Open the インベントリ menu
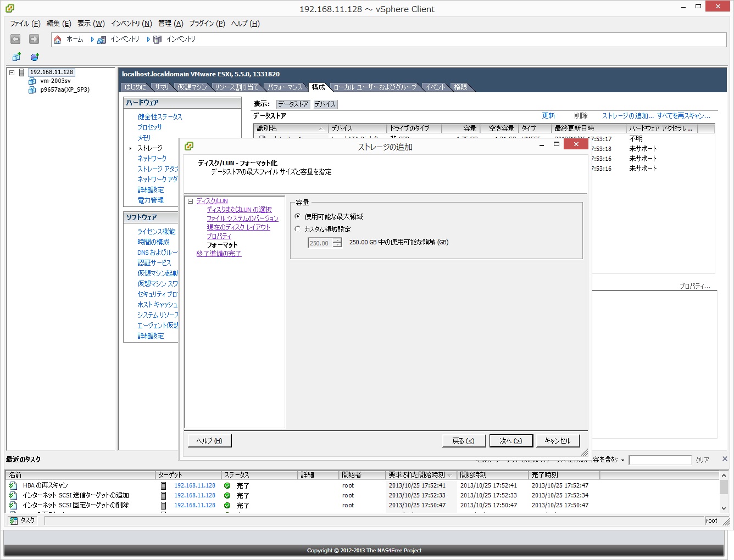This screenshot has height=560, width=734. click(x=131, y=24)
